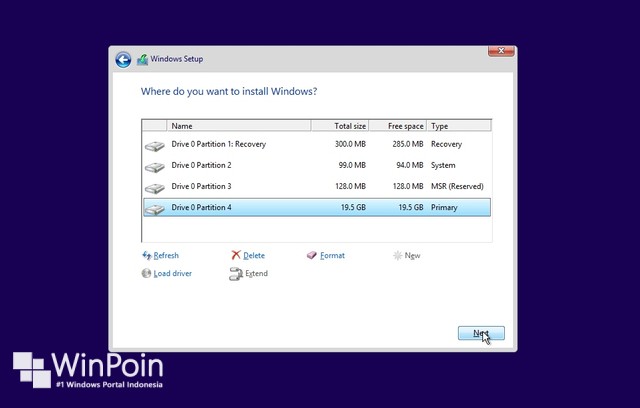The height and width of the screenshot is (408, 640).
Task: Close the Windows Setup dialog
Action: [x=501, y=51]
